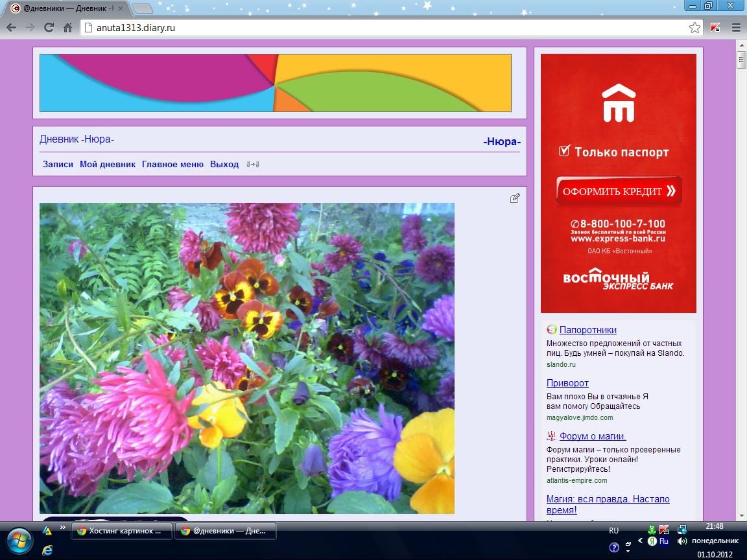Open the 'Записи' menu item
This screenshot has width=747, height=560.
(x=58, y=165)
